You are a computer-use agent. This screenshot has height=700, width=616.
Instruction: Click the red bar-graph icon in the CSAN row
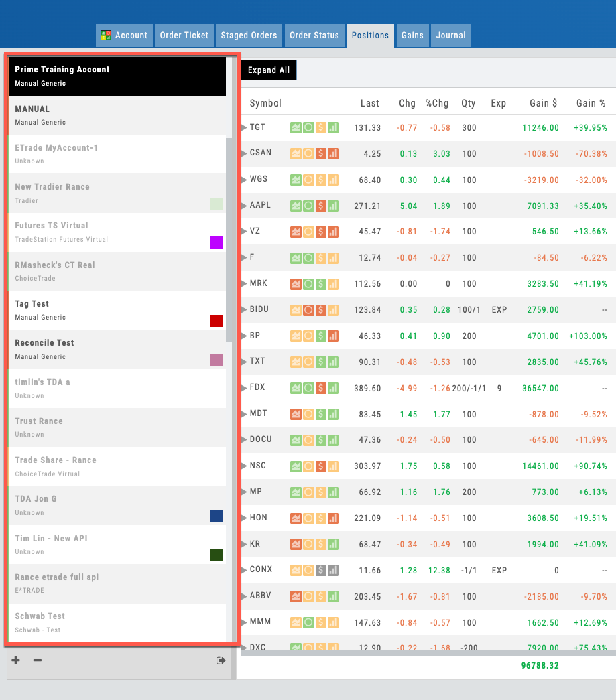[333, 153]
